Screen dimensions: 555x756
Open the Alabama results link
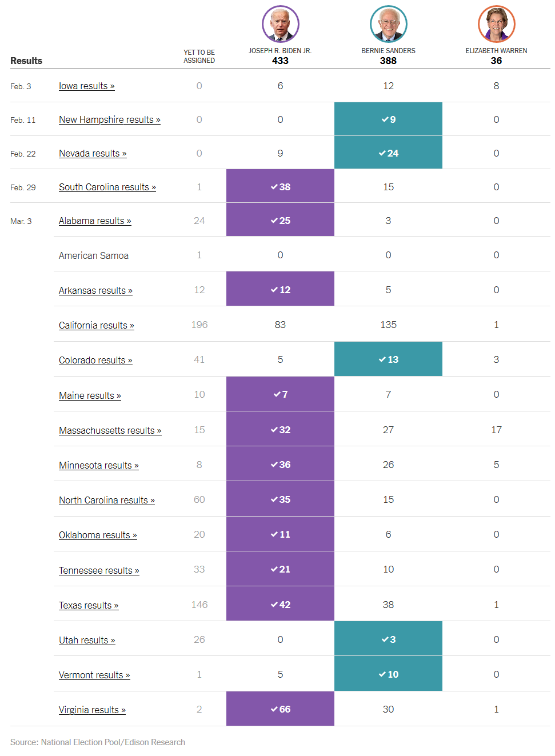pos(95,221)
